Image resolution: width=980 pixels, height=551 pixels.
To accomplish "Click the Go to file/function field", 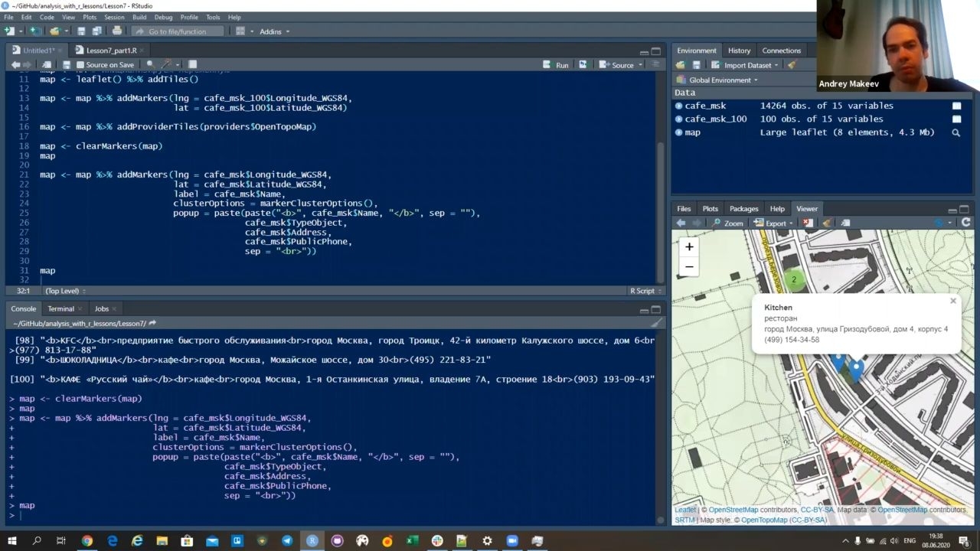I will (x=178, y=31).
